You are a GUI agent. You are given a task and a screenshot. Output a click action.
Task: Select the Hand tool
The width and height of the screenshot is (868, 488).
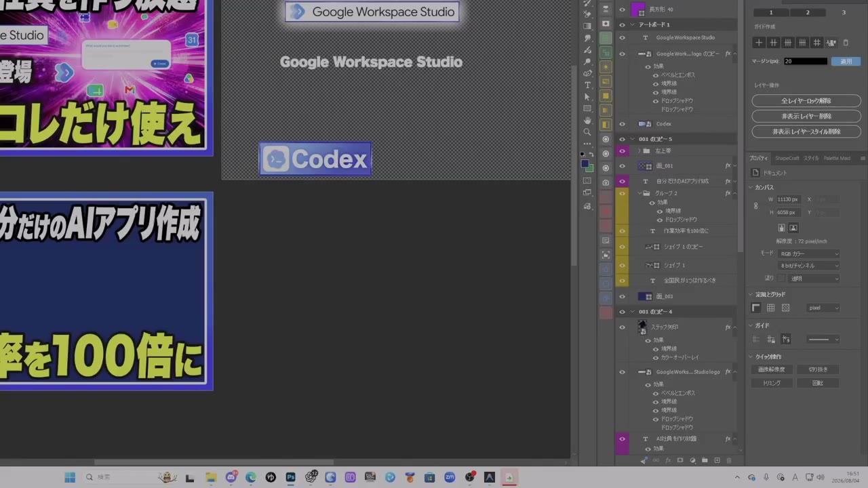[x=587, y=121]
